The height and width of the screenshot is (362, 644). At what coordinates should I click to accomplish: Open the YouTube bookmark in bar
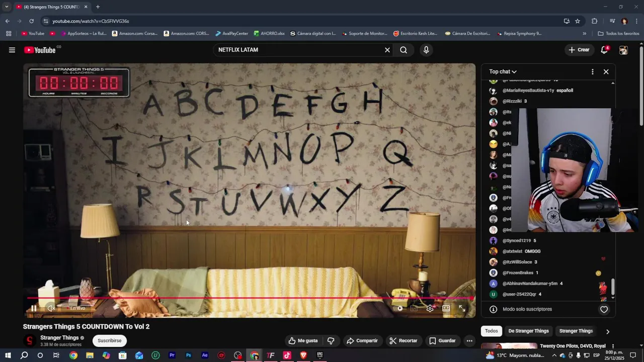click(33, 34)
